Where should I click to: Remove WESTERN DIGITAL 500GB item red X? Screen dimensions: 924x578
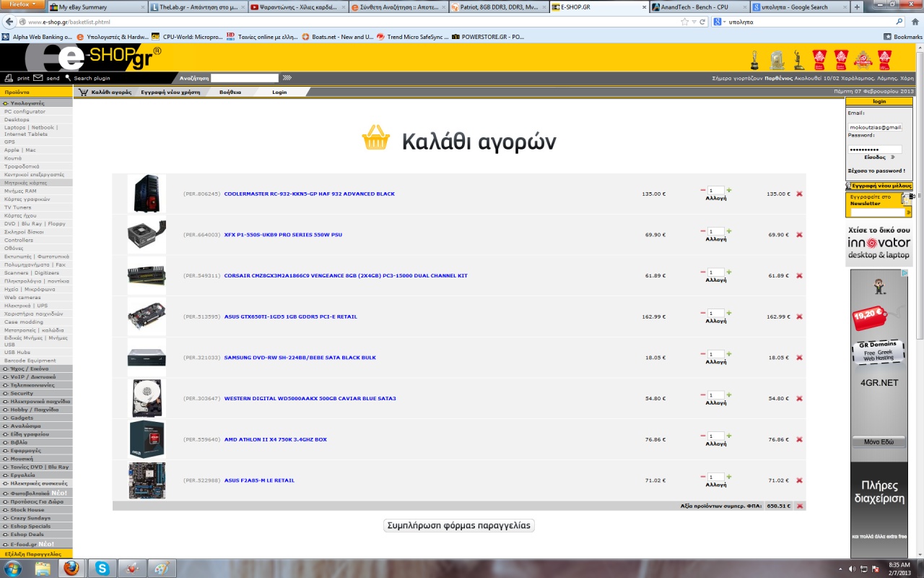point(799,399)
